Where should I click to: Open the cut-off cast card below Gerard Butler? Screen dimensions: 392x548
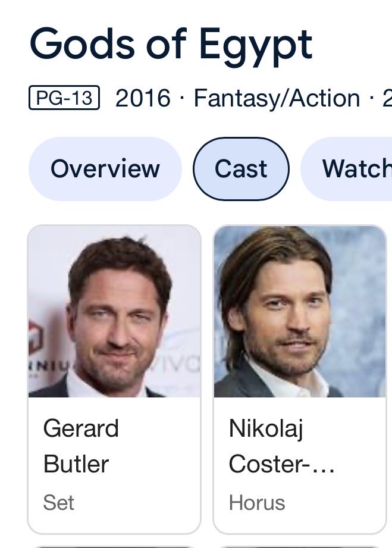[x=114, y=546]
